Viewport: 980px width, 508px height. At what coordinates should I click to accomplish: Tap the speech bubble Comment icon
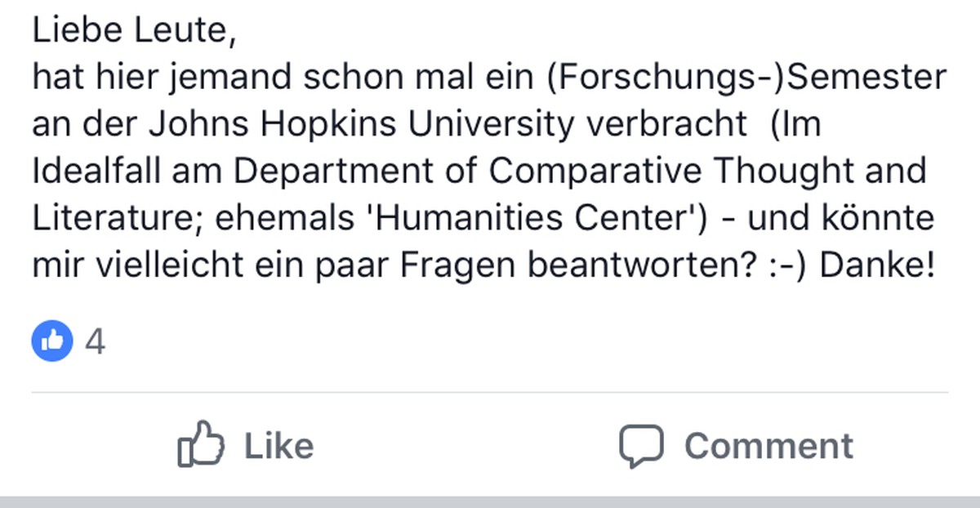641,446
